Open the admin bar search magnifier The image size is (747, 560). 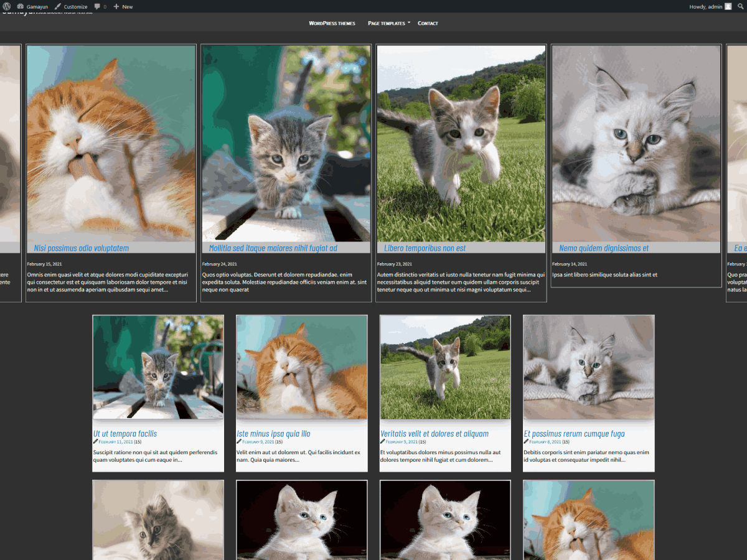740,6
